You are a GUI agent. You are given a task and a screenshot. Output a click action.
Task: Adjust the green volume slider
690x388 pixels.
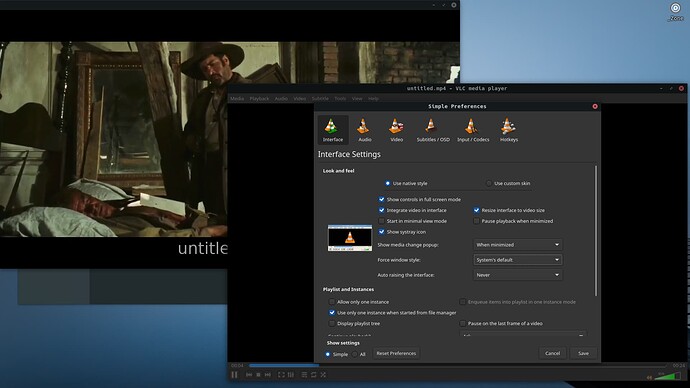pos(668,376)
